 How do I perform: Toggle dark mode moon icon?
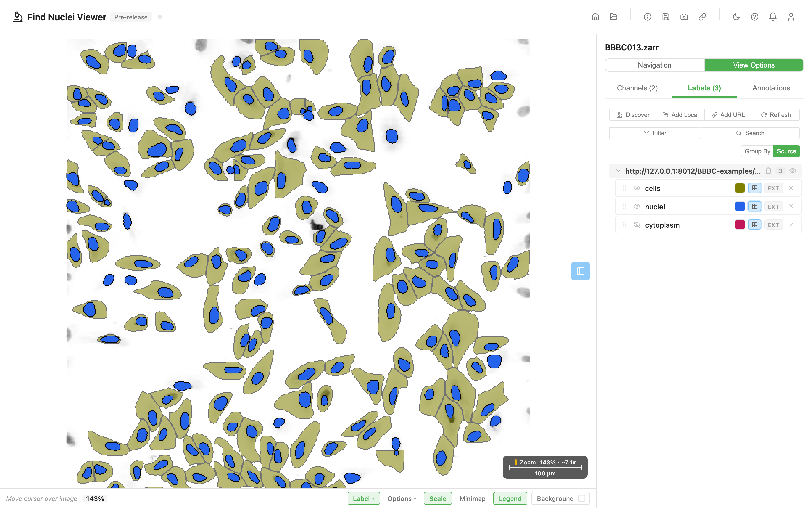pos(736,17)
